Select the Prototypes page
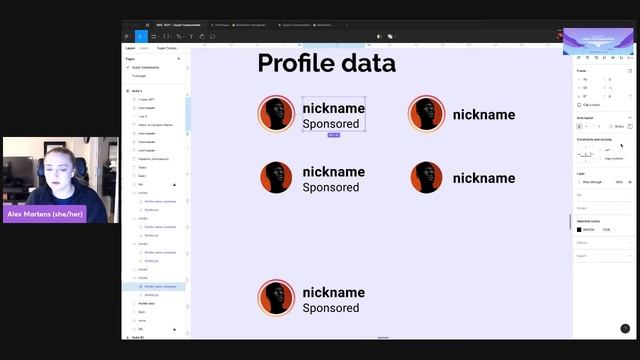Viewport: 640px width, 360px height. tap(139, 76)
